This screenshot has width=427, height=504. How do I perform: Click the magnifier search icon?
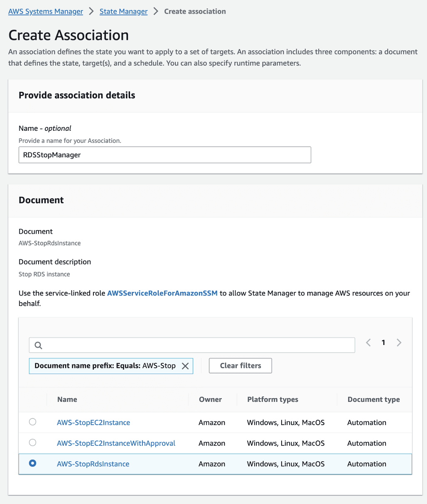click(x=38, y=345)
